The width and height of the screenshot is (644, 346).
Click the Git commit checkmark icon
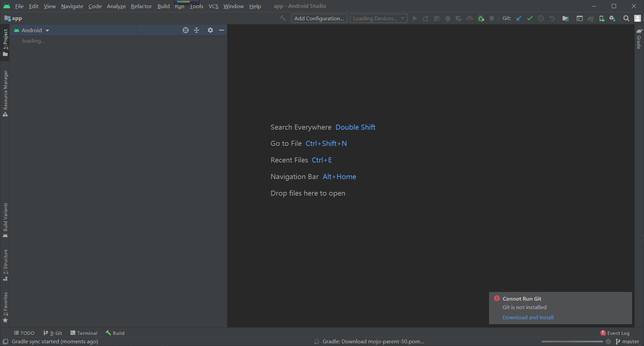pyautogui.click(x=530, y=19)
